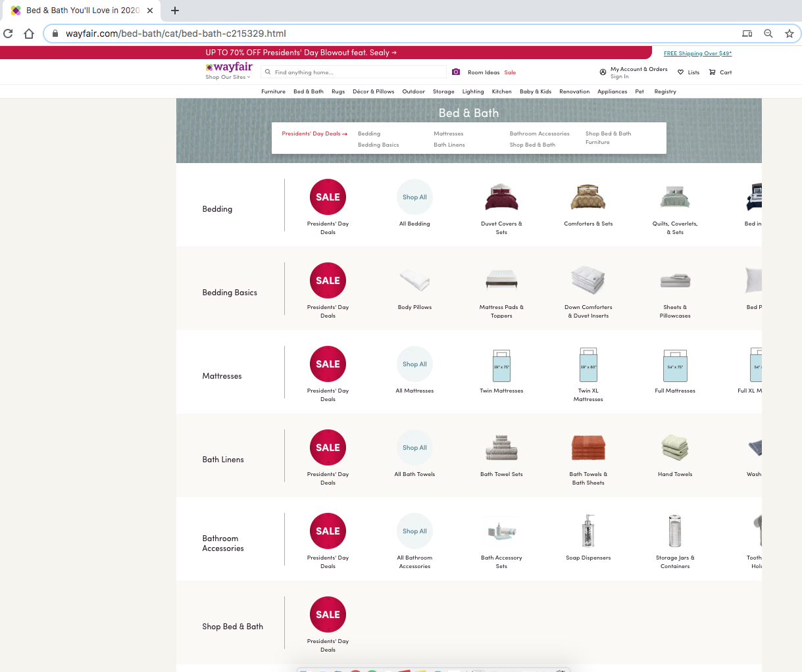The image size is (802, 672).
Task: Open the Bed & Bath navigation menu
Action: click(x=309, y=91)
